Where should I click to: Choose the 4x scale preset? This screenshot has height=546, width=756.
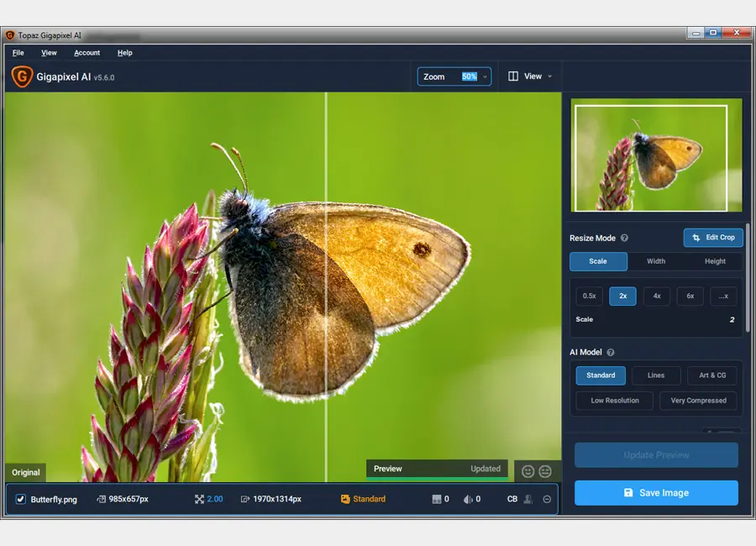click(656, 296)
